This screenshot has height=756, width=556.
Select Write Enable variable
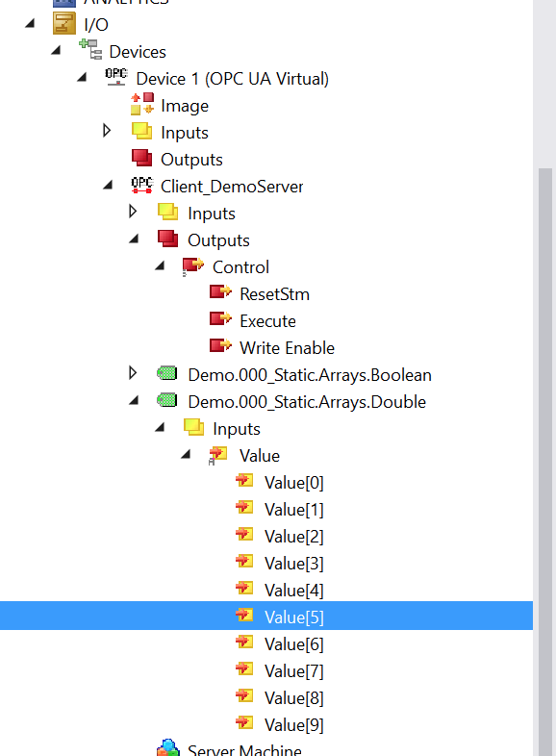pos(287,348)
